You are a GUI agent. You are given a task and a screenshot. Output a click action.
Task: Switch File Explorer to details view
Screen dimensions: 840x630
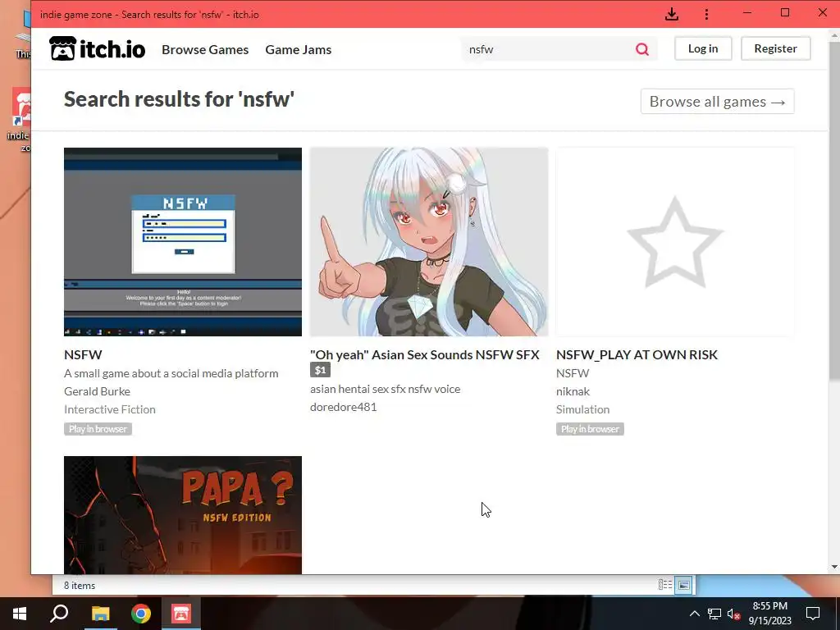coord(664,584)
